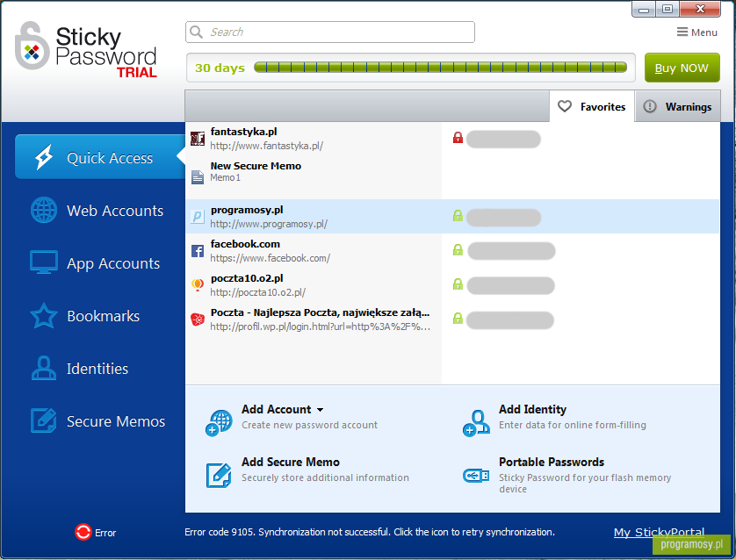
Task: Retry sync via the red Error icon
Action: click(83, 532)
